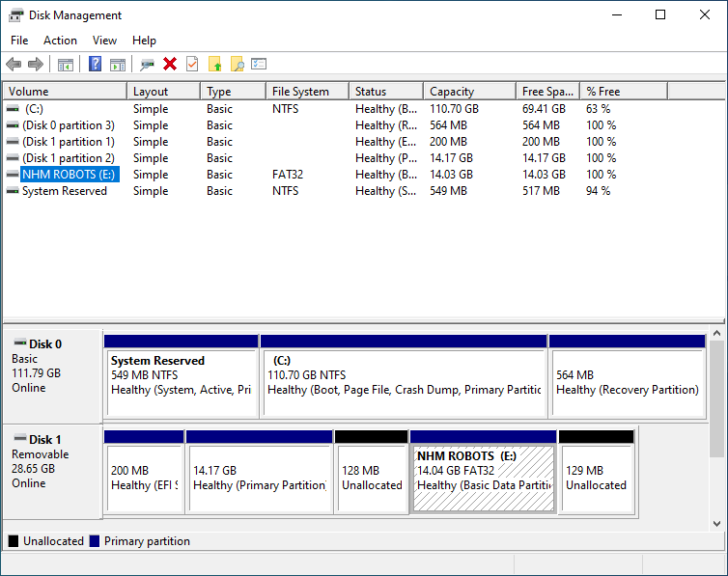Click drive icon beside (C:) volume row

13,108
